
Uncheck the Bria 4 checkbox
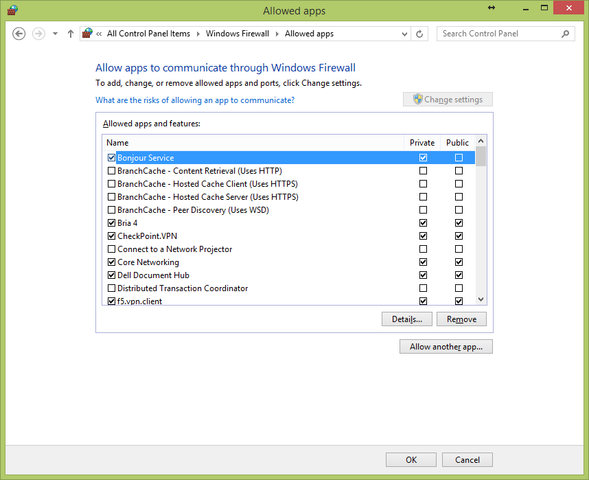(x=111, y=223)
